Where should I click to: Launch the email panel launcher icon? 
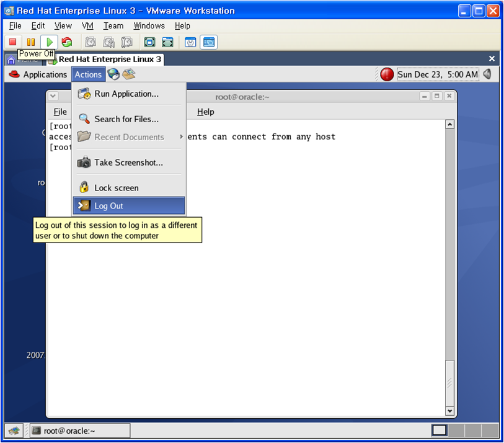128,74
